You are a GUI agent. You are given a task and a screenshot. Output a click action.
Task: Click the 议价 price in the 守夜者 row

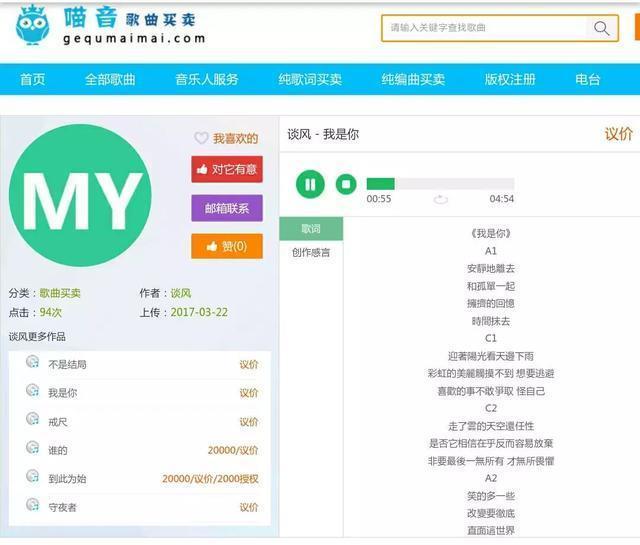(249, 507)
